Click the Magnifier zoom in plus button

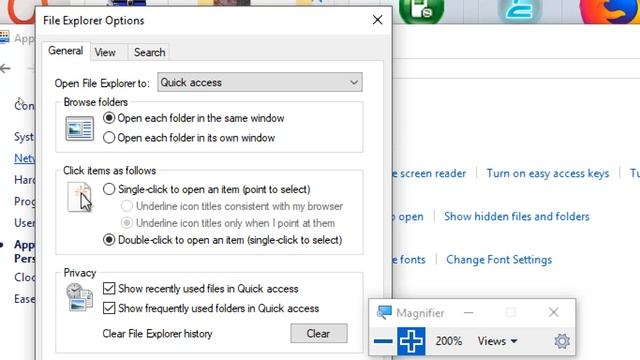tap(411, 341)
